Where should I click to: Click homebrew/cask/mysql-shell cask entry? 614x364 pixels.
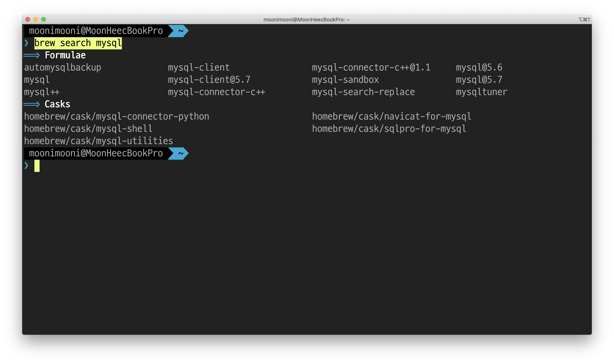[88, 129]
